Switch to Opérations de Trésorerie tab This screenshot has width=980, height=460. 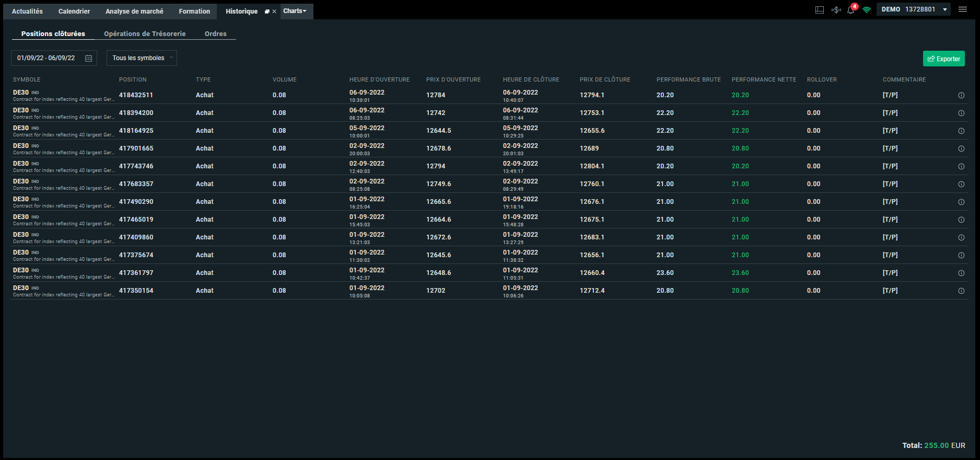145,33
